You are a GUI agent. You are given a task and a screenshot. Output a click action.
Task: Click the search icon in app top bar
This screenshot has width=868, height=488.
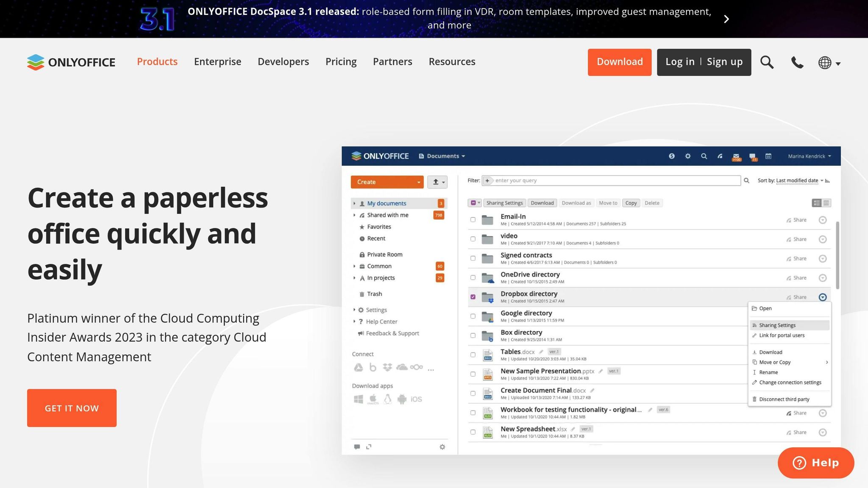point(704,156)
